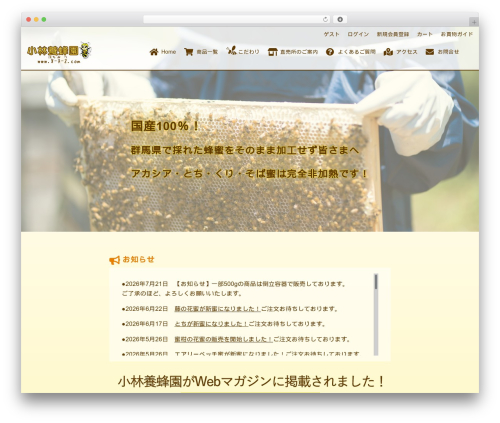
Task: Click the browser reload icon
Action: (325, 20)
